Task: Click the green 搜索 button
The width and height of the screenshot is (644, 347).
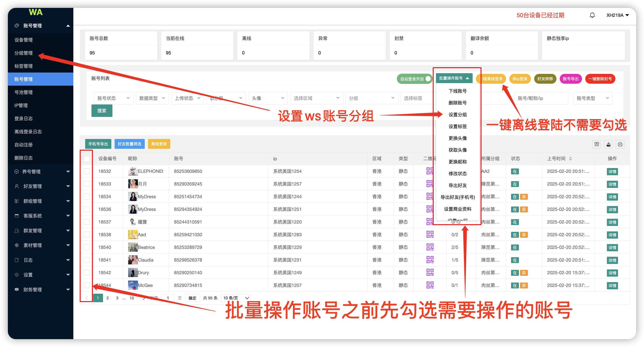Action: 102,111
